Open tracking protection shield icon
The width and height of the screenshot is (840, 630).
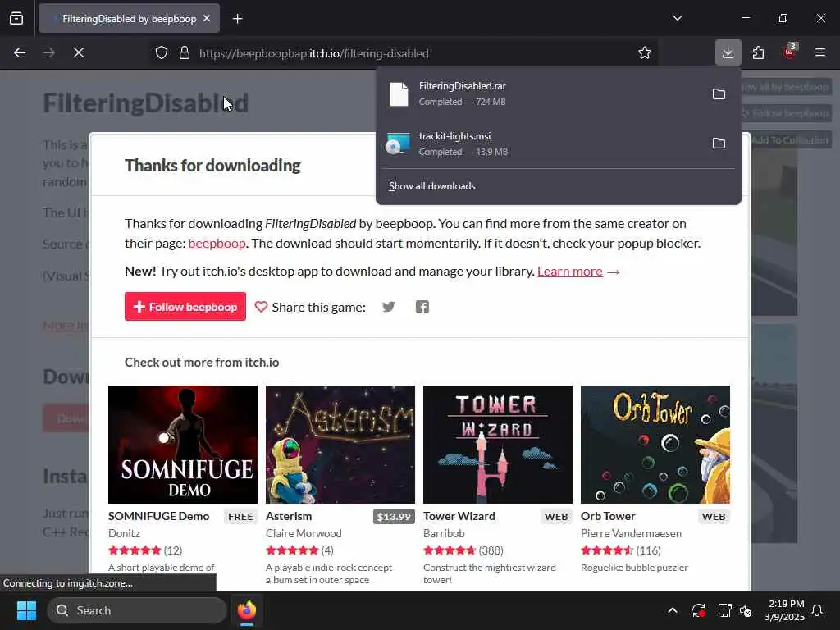[x=162, y=53]
